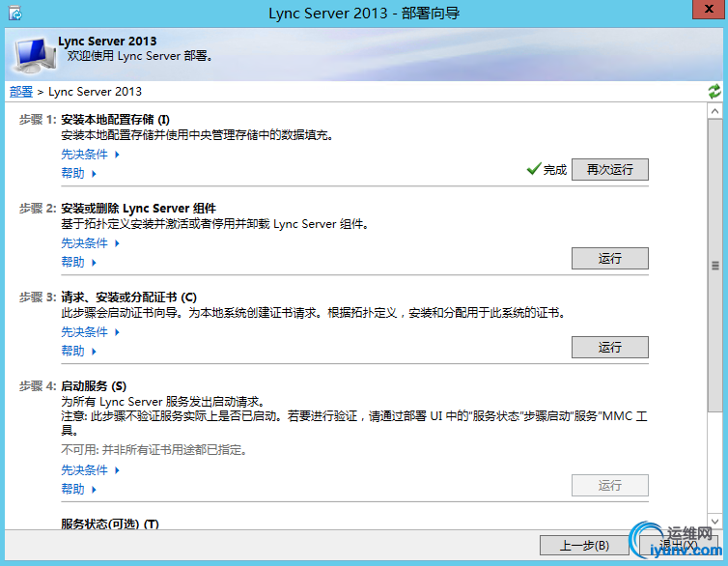Click the Lync Server computer header icon

(x=34, y=55)
